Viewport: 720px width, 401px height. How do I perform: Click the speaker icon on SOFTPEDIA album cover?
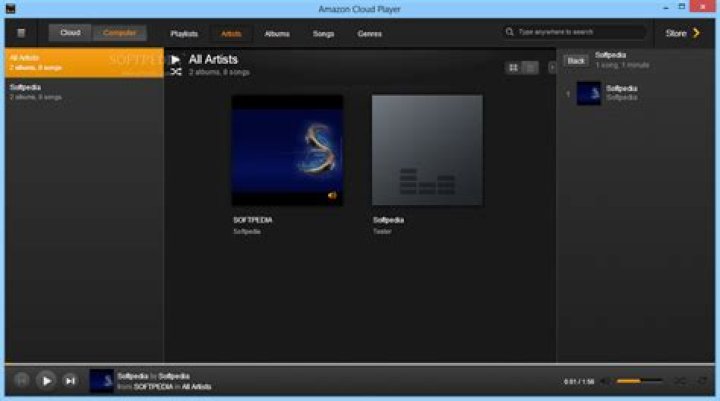click(x=332, y=196)
